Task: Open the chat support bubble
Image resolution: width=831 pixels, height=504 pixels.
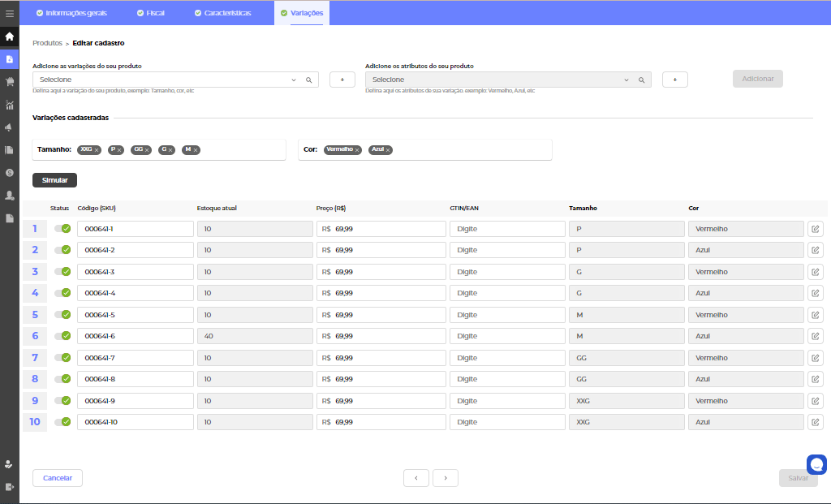Action: coord(816,464)
